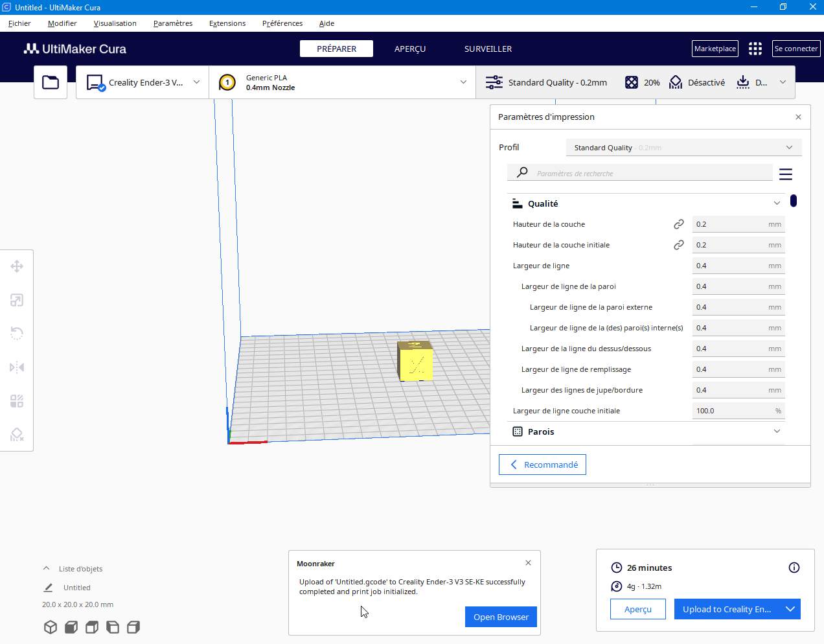Click Open Browser in Moonraker message

(x=501, y=617)
